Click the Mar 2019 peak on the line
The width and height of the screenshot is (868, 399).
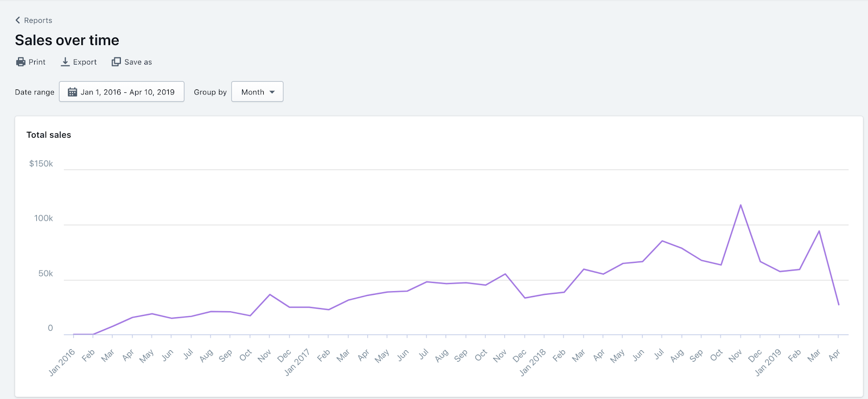click(x=819, y=231)
